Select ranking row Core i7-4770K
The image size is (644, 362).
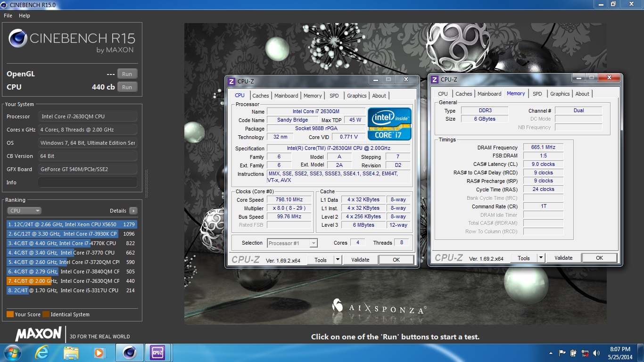click(x=72, y=243)
